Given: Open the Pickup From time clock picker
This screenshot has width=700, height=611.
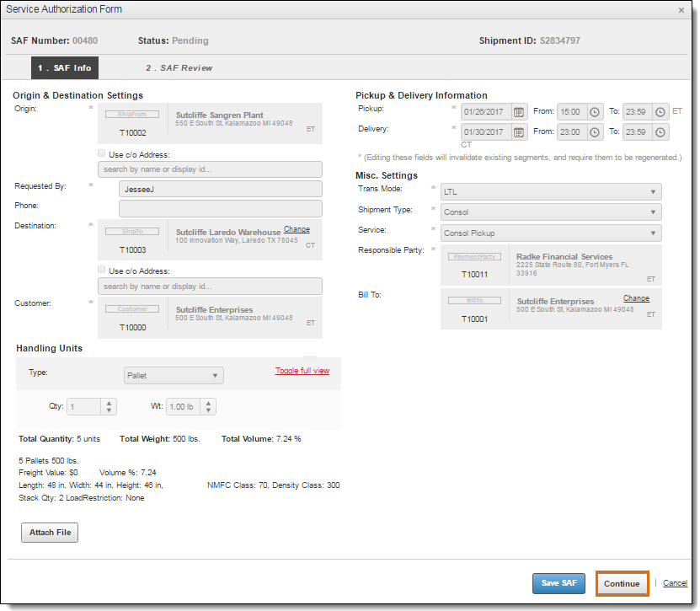Looking at the screenshot, I should pos(594,110).
